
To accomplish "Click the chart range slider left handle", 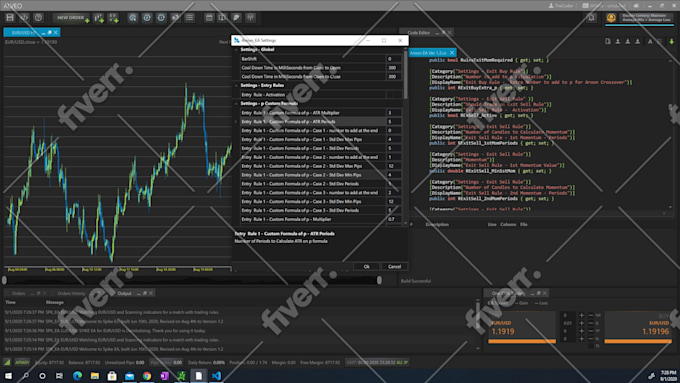I will tap(4, 280).
